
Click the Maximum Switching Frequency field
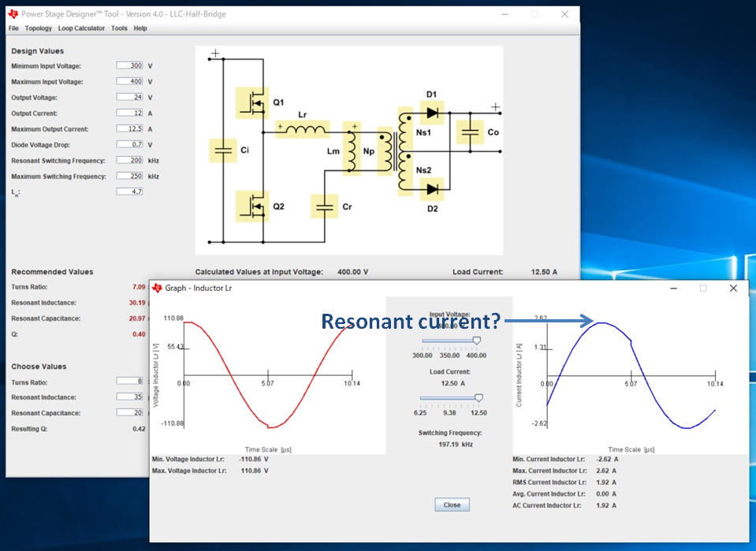[x=130, y=176]
